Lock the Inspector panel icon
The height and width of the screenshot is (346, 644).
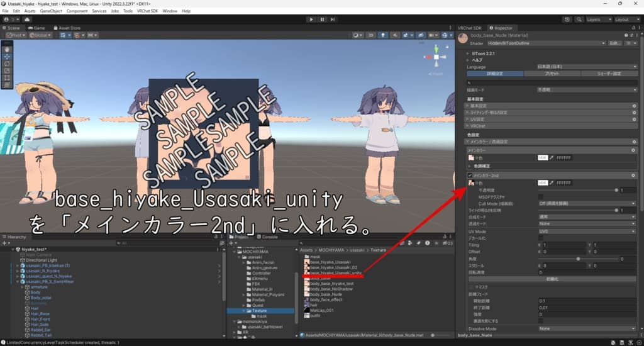633,28
